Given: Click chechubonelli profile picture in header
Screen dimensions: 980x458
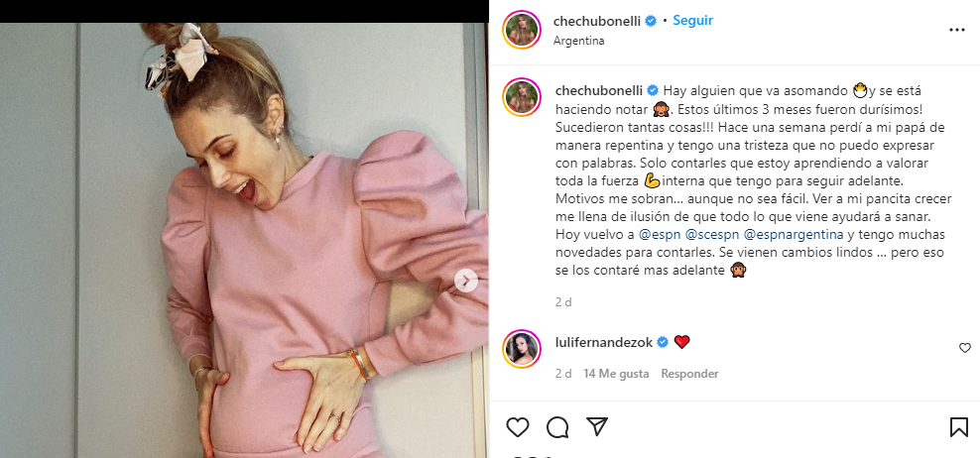Looking at the screenshot, I should click(522, 30).
